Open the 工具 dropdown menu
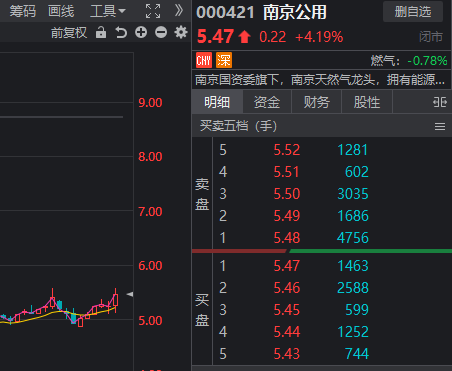 tap(107, 11)
